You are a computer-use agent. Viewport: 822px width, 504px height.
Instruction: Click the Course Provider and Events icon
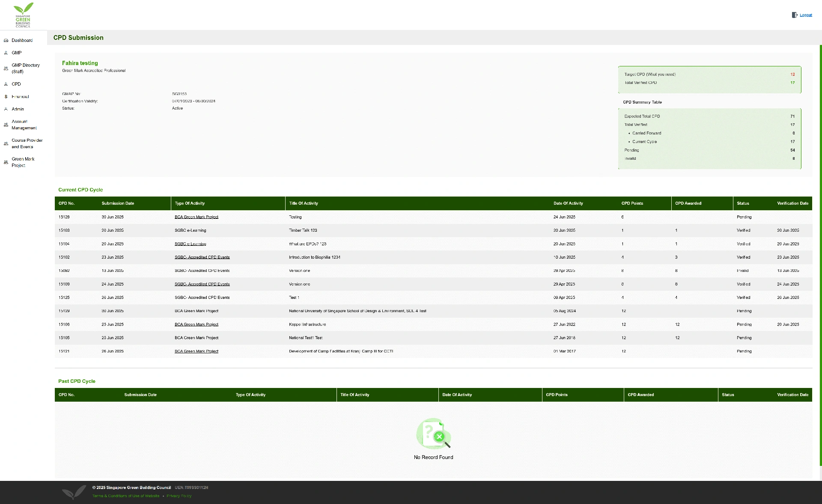(6, 143)
